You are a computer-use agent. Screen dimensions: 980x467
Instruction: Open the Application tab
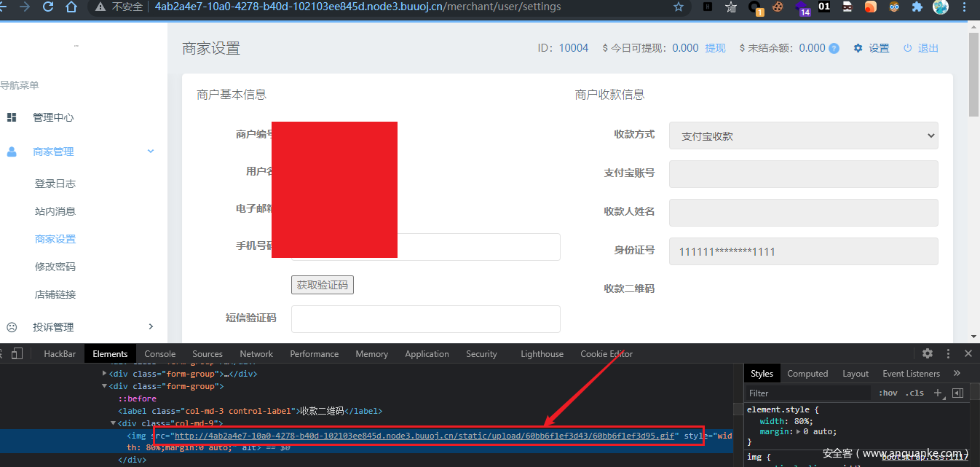(x=427, y=354)
